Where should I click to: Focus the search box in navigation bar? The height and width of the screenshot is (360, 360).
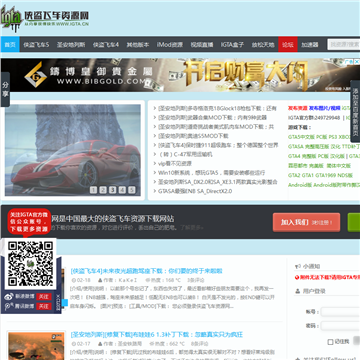(x=344, y=44)
